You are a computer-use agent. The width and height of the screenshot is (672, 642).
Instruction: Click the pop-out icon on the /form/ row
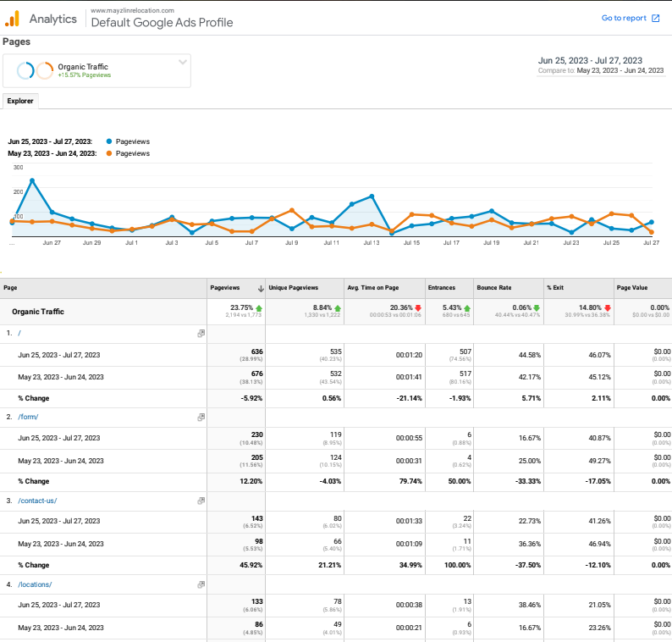(x=201, y=417)
